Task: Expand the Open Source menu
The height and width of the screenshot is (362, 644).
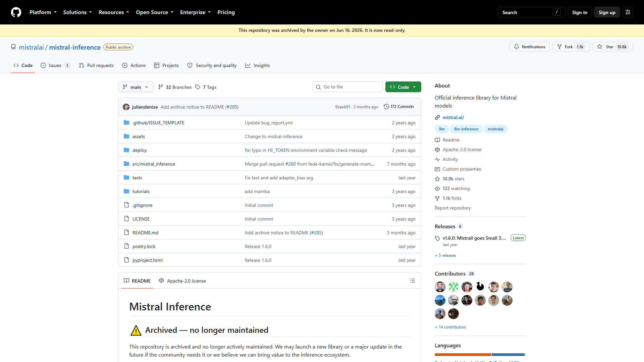Action: coord(155,12)
